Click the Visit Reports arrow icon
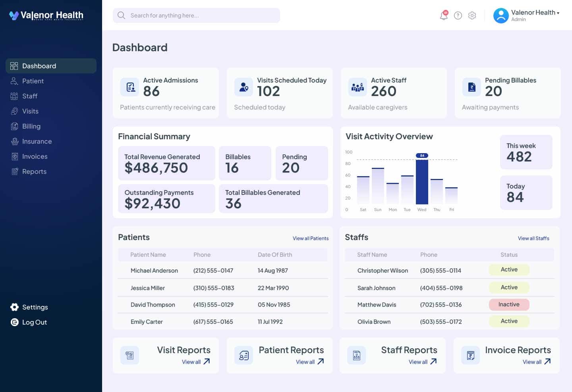This screenshot has width=572, height=392. pos(207,361)
